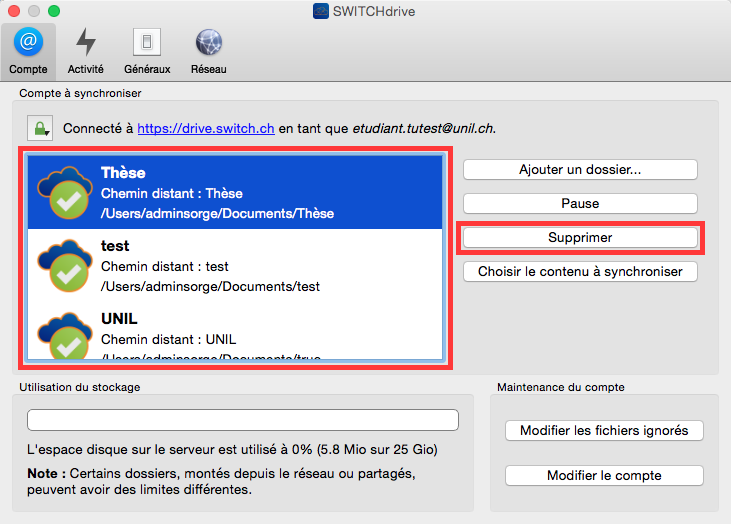Screen dimensions: 731x524
Task: Click the green padlock account icon
Action: coord(39,129)
